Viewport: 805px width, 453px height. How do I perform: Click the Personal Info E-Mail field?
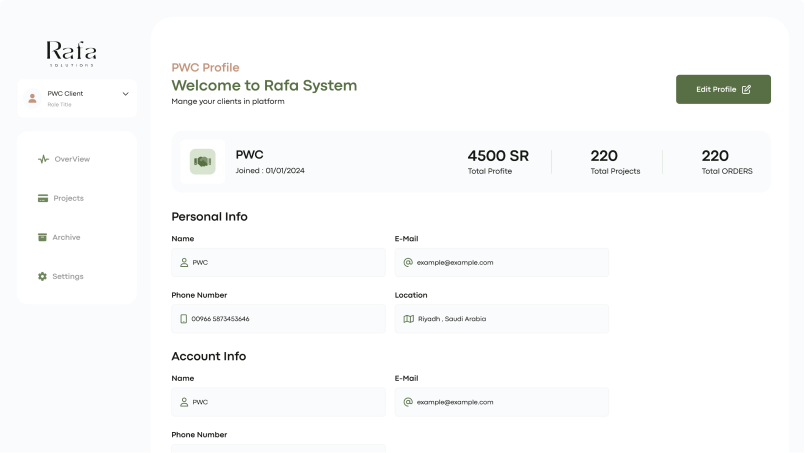502,263
